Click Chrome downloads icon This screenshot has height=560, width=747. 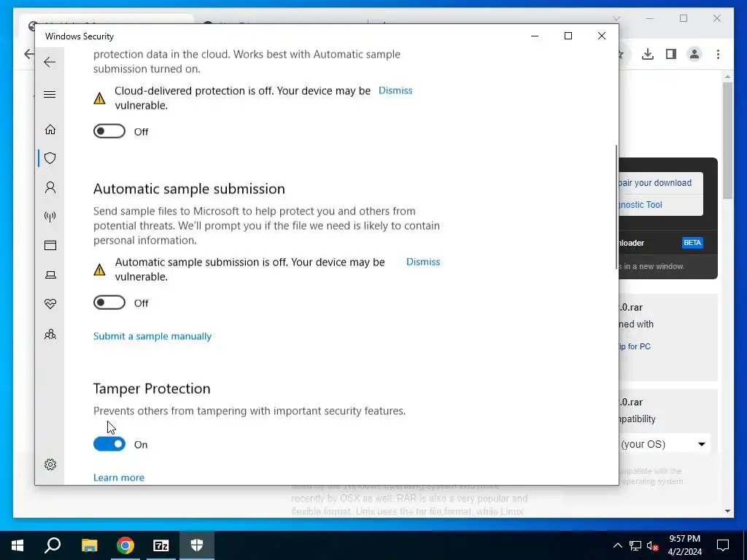pyautogui.click(x=648, y=54)
